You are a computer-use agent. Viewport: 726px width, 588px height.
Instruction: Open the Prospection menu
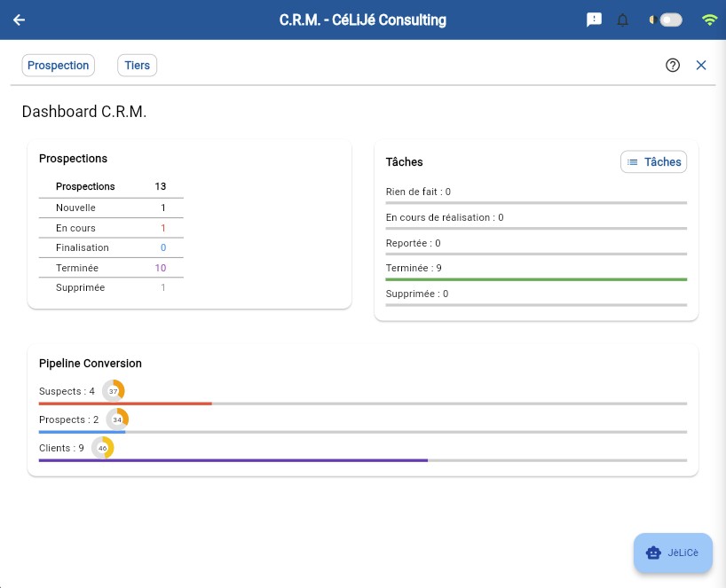tap(59, 66)
